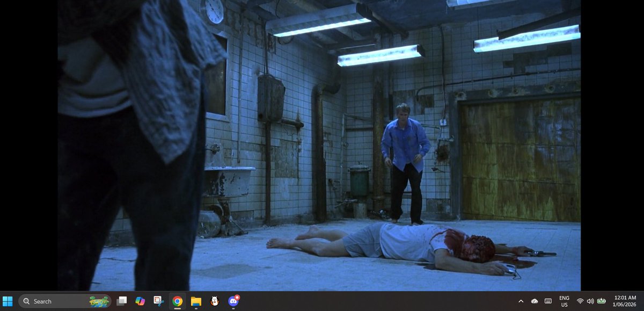Open Task View from taskbar
Screen dimensions: 644x311
point(122,301)
